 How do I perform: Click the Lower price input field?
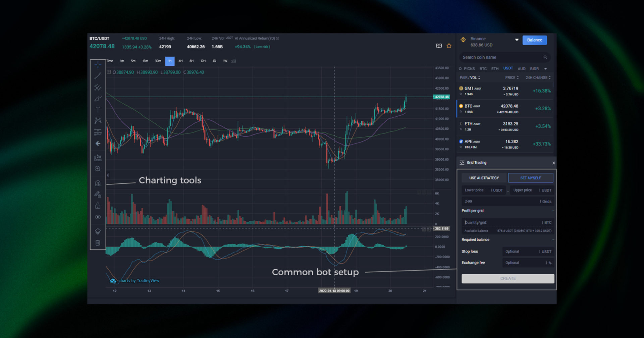[476, 190]
